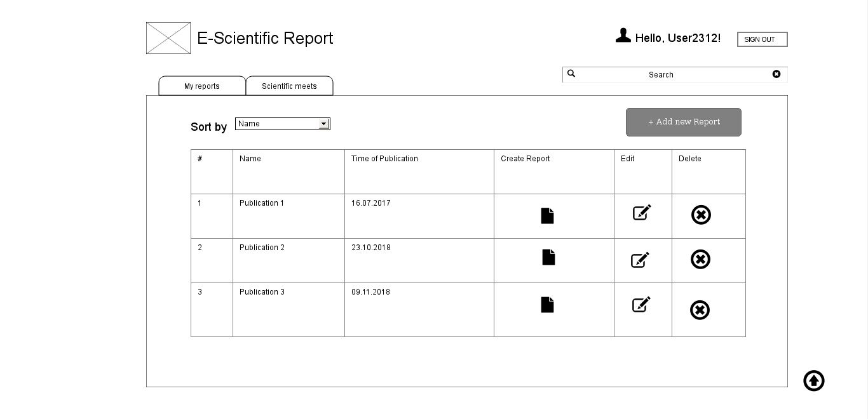The height and width of the screenshot is (419, 868).
Task: Click the create report icon for Publication 1
Action: (x=547, y=216)
